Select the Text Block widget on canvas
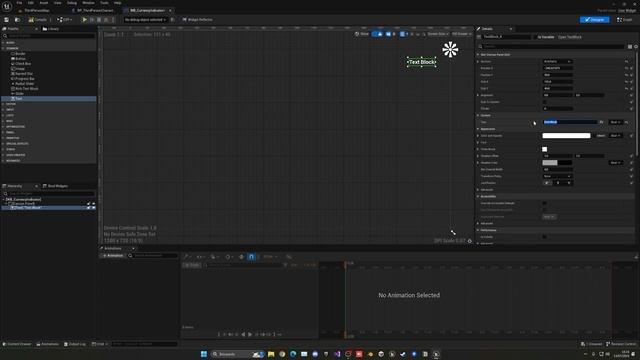 [x=422, y=62]
